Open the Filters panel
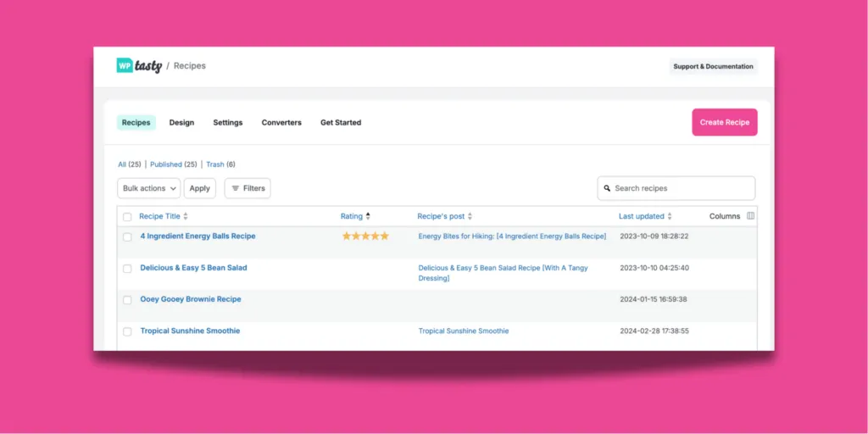 248,188
